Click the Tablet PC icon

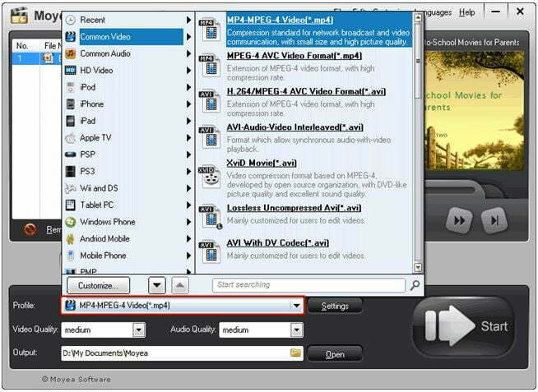point(71,205)
